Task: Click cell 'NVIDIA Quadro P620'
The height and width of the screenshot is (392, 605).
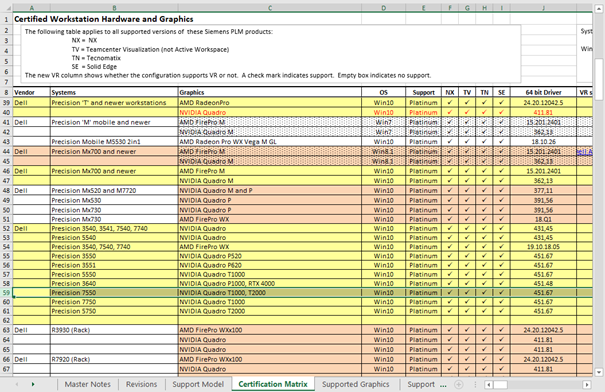Action: pos(270,265)
